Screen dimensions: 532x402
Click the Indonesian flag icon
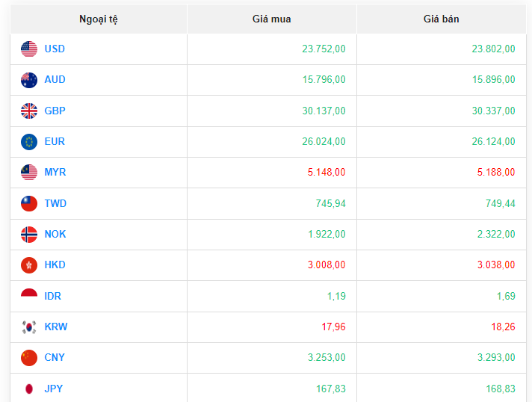(x=29, y=297)
